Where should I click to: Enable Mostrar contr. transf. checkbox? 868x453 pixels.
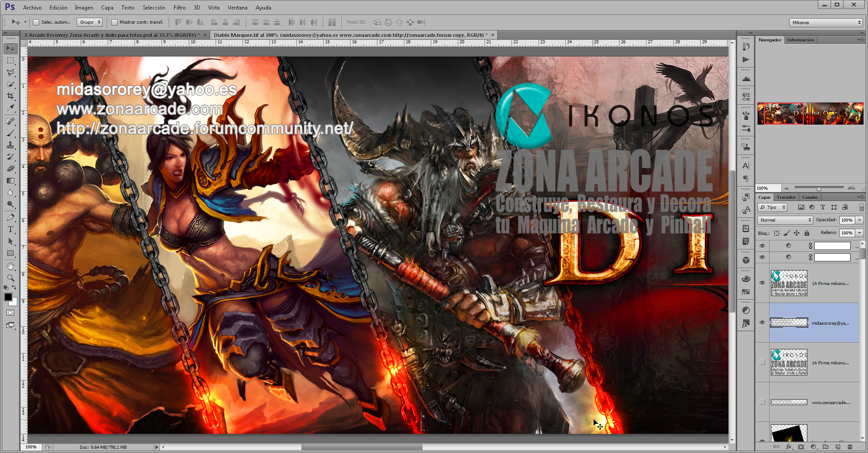click(114, 22)
